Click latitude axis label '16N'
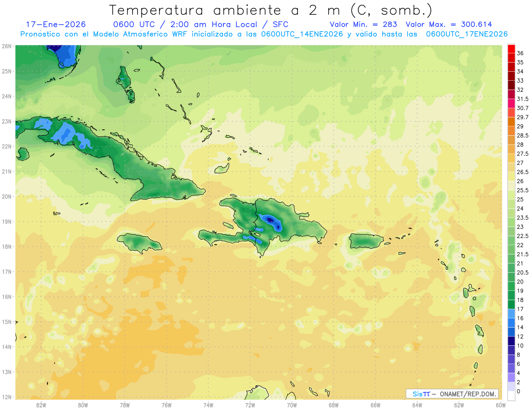 pyautogui.click(x=7, y=297)
